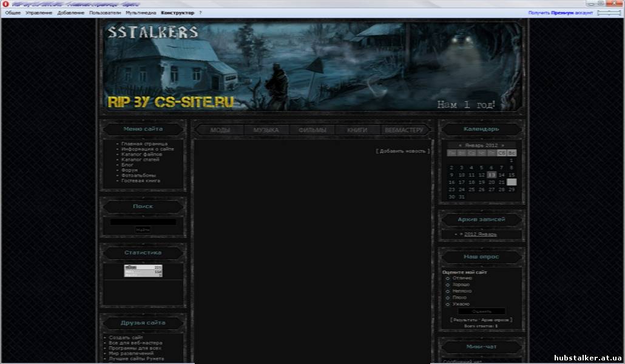Open the Фотоальбомы link

point(138,175)
